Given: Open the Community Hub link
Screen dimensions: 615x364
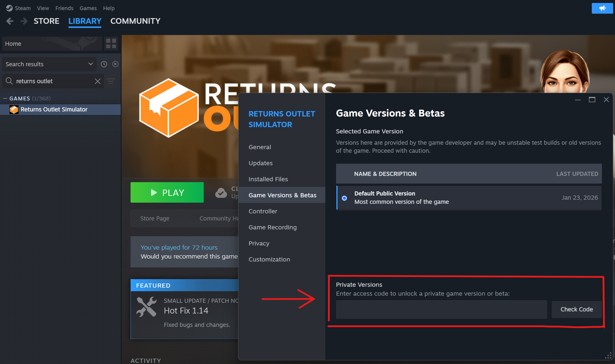Looking at the screenshot, I should point(219,218).
